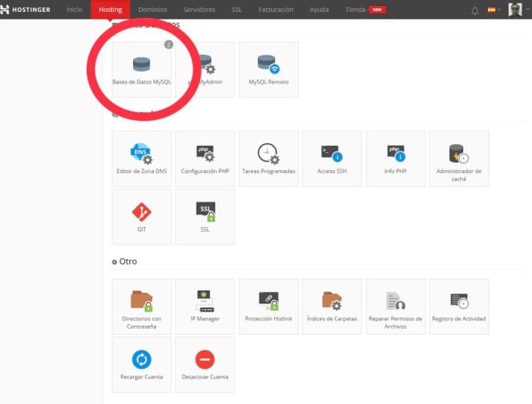Open phpMyAdmin database tool

click(x=205, y=69)
